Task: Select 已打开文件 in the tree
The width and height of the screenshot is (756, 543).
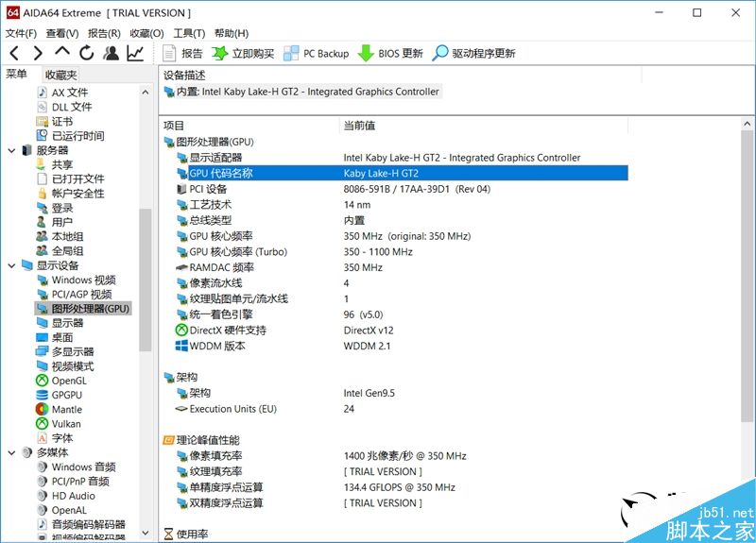Action: pos(70,179)
